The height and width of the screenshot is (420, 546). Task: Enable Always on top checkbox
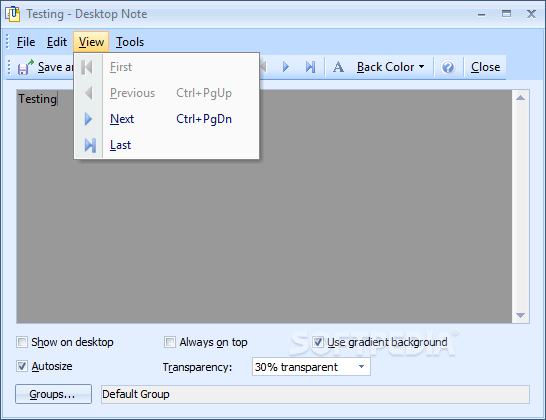170,342
